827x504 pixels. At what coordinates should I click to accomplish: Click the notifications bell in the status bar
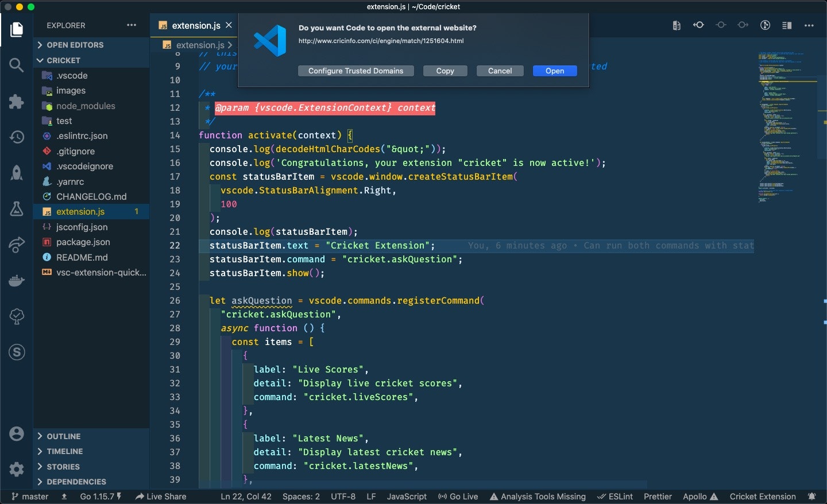(812, 497)
